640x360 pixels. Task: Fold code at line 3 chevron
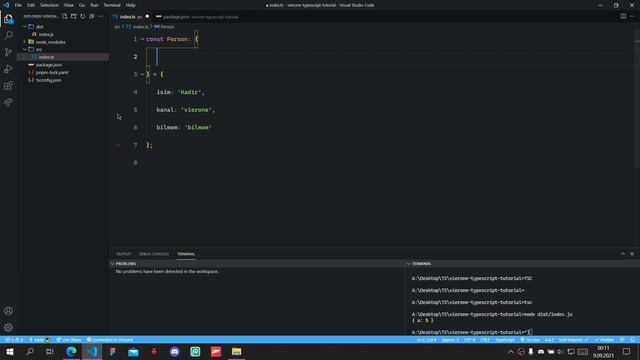[x=142, y=74]
